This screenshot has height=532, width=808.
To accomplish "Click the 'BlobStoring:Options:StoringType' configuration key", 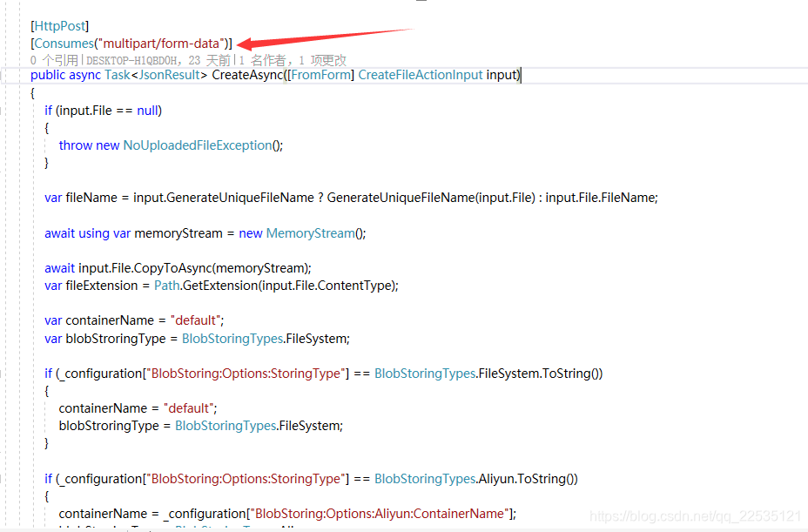I will click(246, 373).
